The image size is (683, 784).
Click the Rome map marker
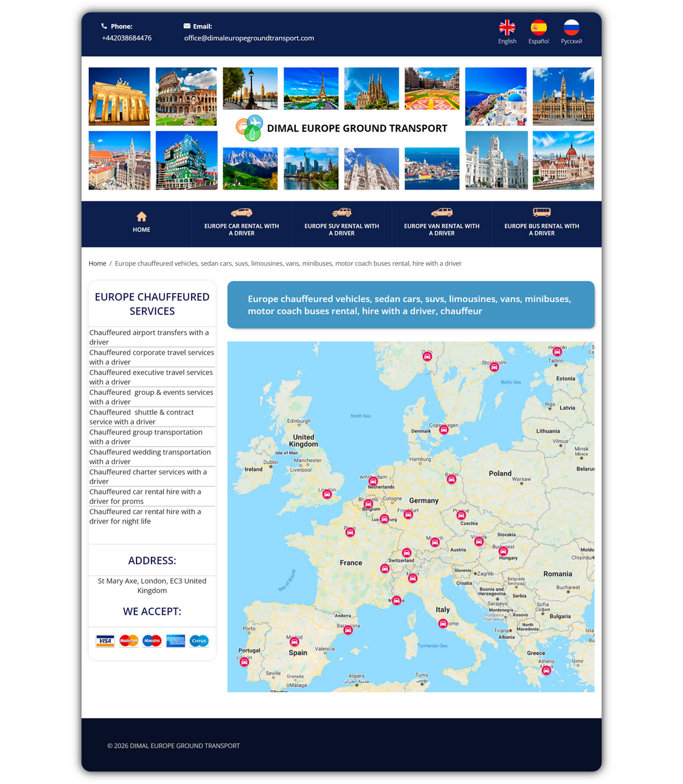pos(443,624)
